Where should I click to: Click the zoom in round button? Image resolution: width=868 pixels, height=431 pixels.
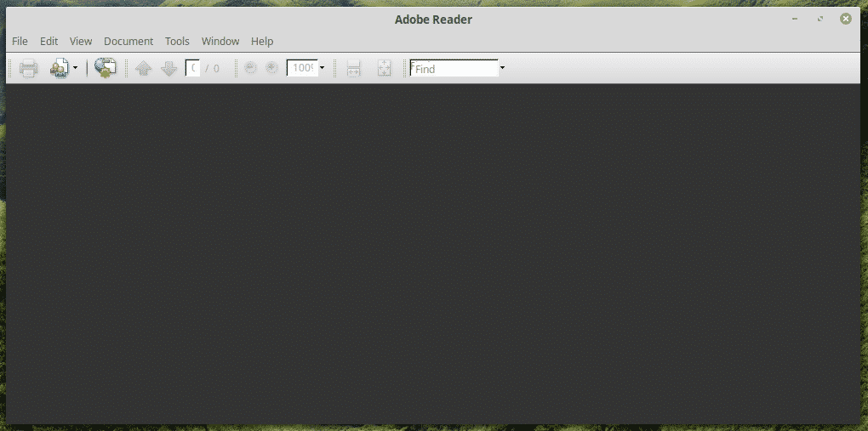pyautogui.click(x=271, y=68)
